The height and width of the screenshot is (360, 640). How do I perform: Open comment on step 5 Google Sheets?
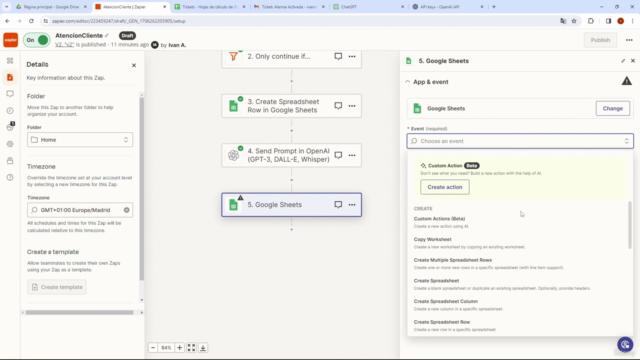coord(338,204)
